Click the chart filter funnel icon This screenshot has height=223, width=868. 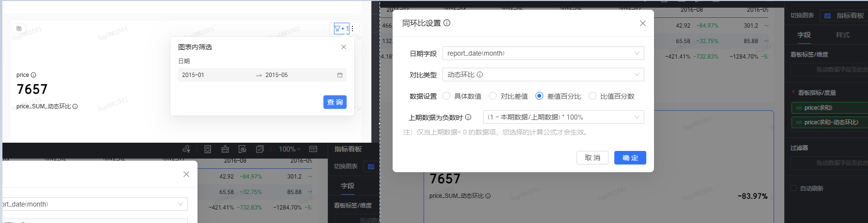pos(338,29)
